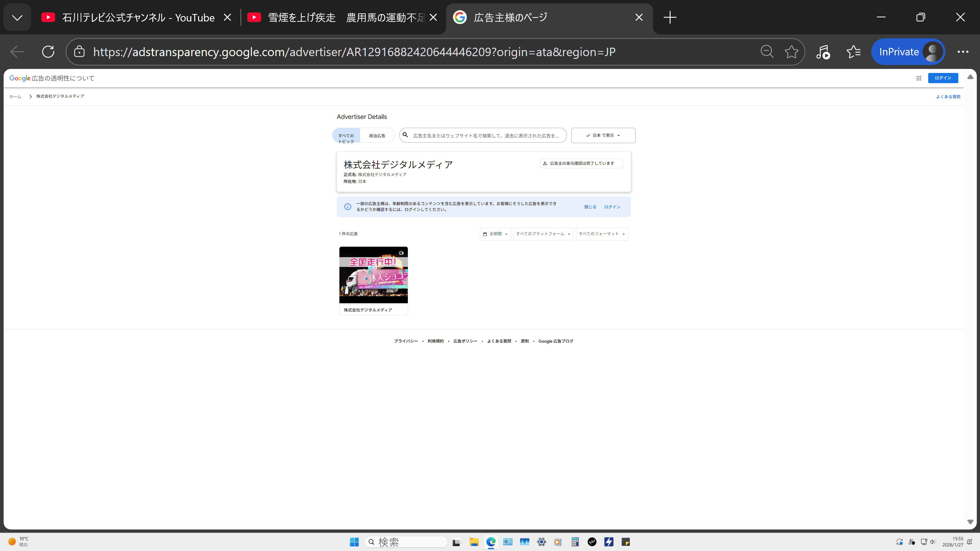Click the advertiser search input field
Screen dimensions: 980x551
coord(483,136)
